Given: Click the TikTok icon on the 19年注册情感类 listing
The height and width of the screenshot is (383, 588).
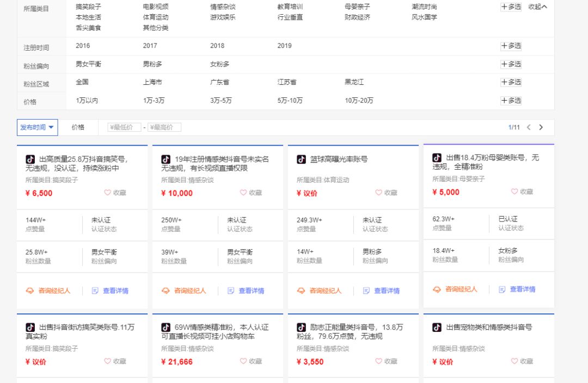Looking at the screenshot, I should [x=166, y=159].
